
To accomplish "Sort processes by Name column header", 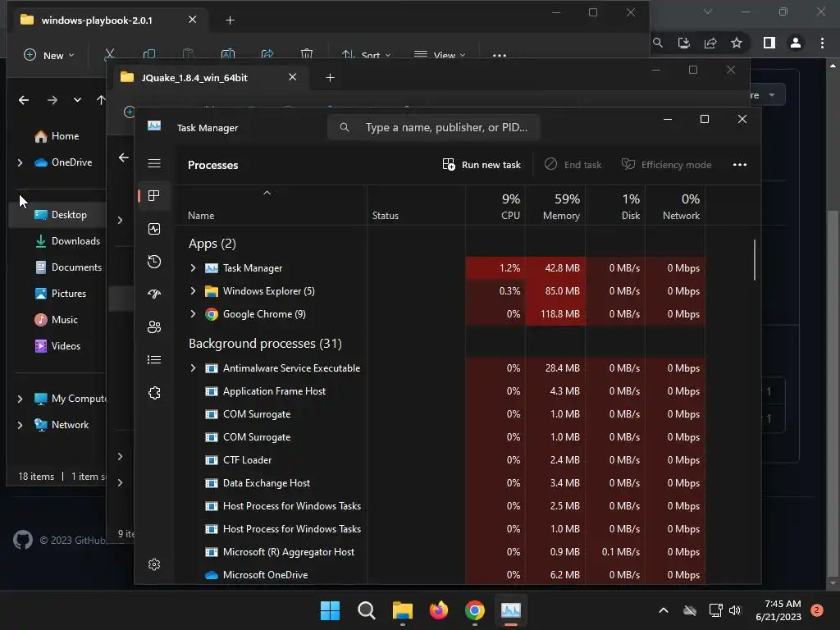I will pyautogui.click(x=271, y=206).
